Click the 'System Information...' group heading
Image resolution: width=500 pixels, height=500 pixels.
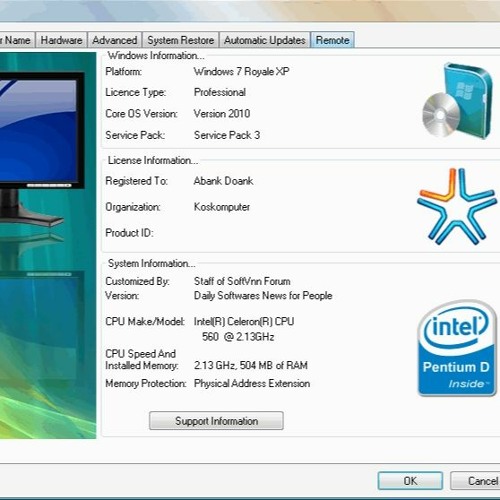click(152, 263)
